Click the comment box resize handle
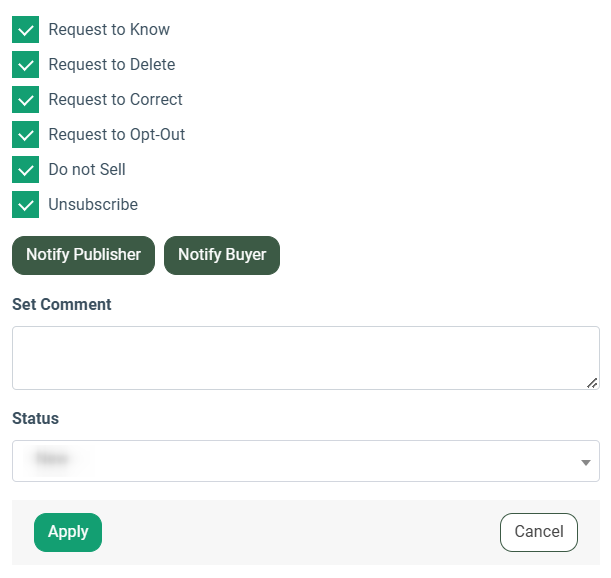 [592, 382]
